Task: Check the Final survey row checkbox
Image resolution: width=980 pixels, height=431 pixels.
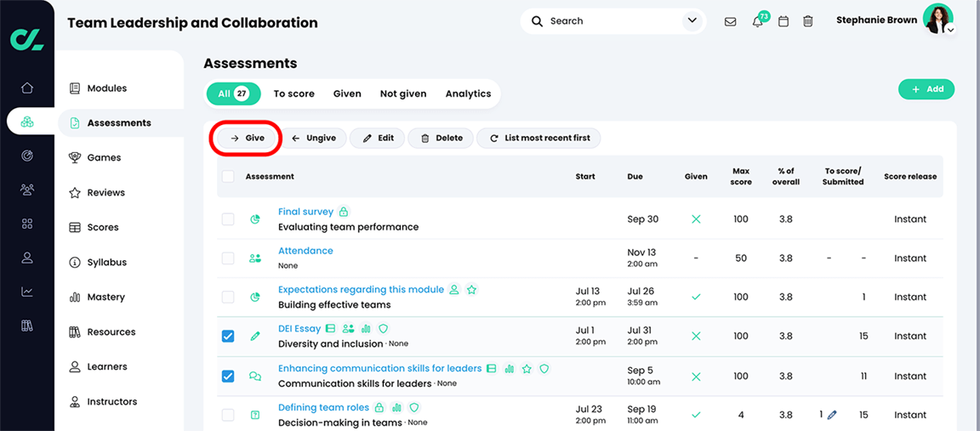Action: pos(228,219)
